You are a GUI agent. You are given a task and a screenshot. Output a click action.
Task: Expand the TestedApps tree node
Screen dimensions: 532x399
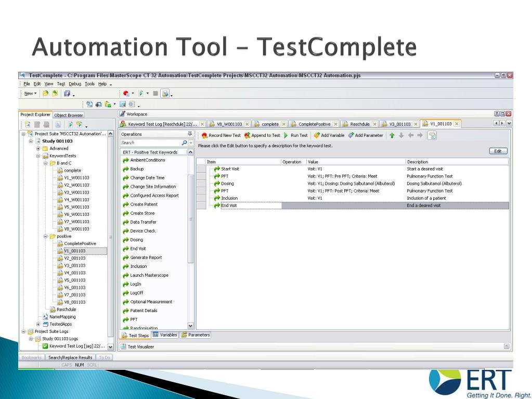click(38, 325)
